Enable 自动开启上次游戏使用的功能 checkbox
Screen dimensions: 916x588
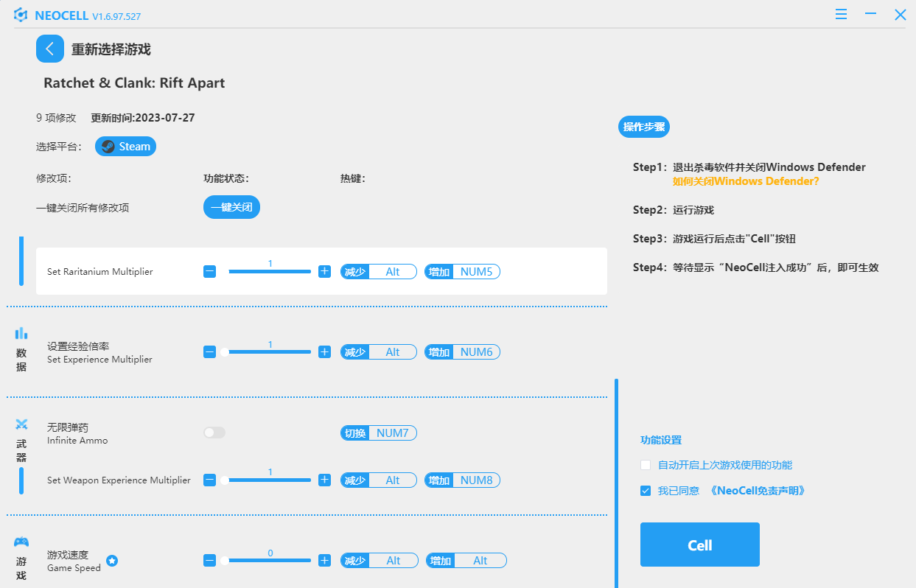click(646, 465)
